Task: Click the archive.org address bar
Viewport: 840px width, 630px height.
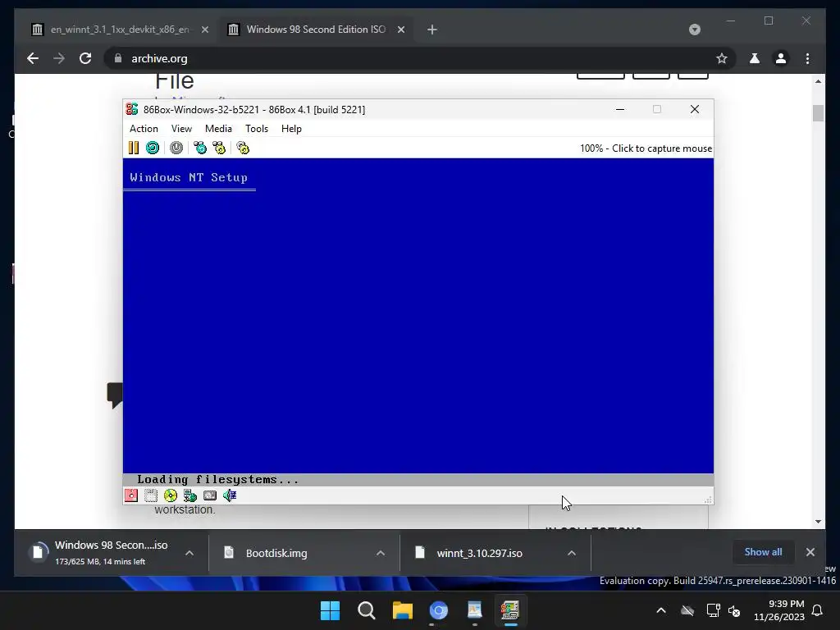Action: (418, 58)
